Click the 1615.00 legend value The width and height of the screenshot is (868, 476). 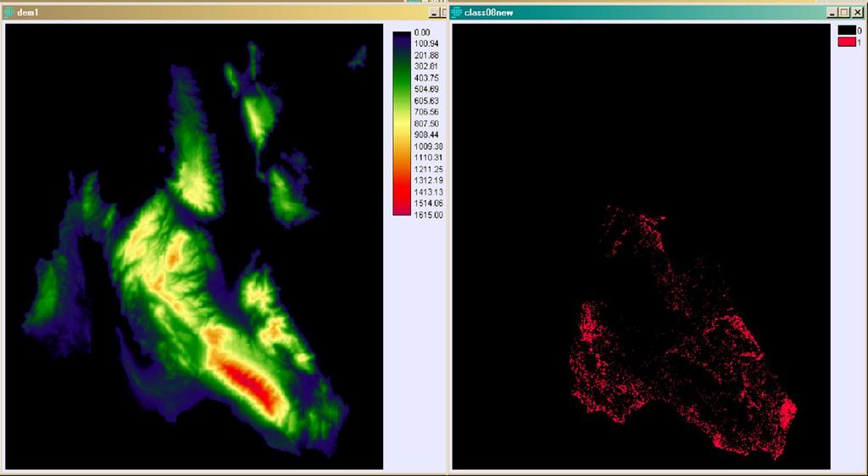pyautogui.click(x=428, y=215)
